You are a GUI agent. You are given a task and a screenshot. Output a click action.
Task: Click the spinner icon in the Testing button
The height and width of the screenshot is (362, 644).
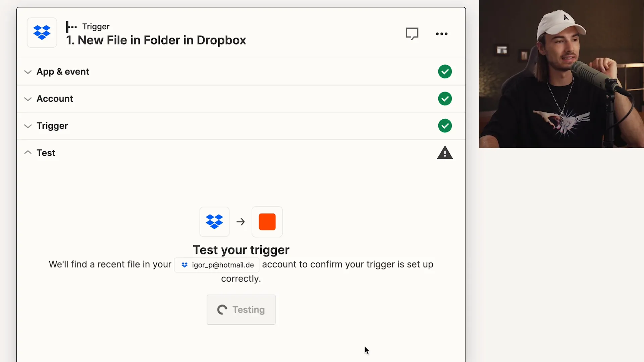click(x=222, y=309)
